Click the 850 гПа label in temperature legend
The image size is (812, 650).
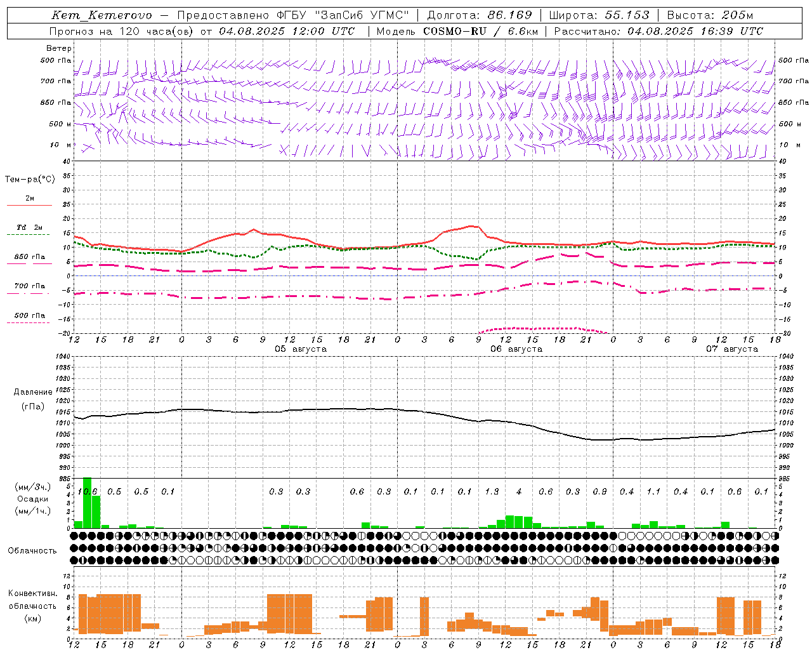coord(29,257)
